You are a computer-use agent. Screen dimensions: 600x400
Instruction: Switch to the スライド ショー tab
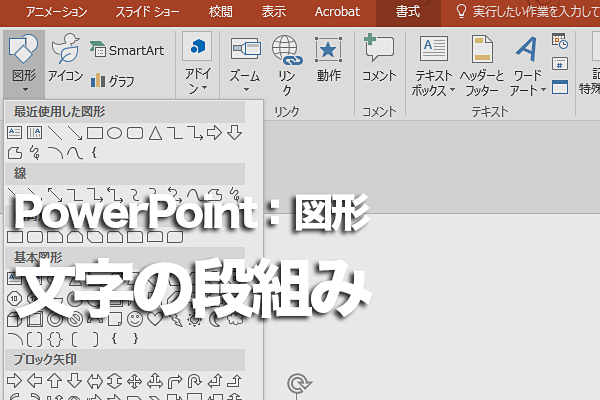click(x=147, y=12)
